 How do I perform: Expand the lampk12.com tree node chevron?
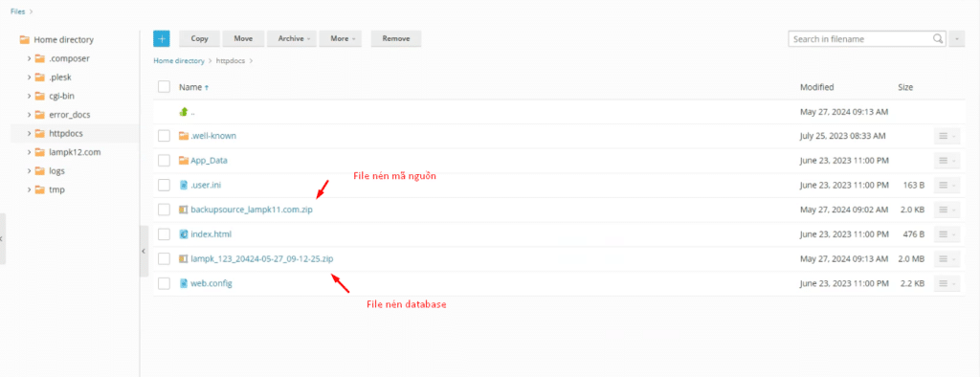[x=29, y=152]
